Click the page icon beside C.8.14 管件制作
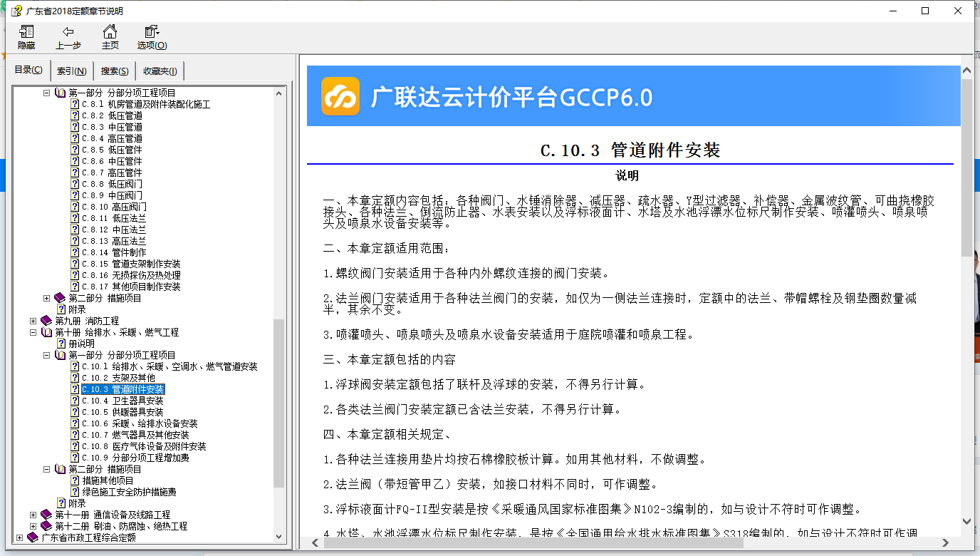980x556 pixels. [75, 252]
